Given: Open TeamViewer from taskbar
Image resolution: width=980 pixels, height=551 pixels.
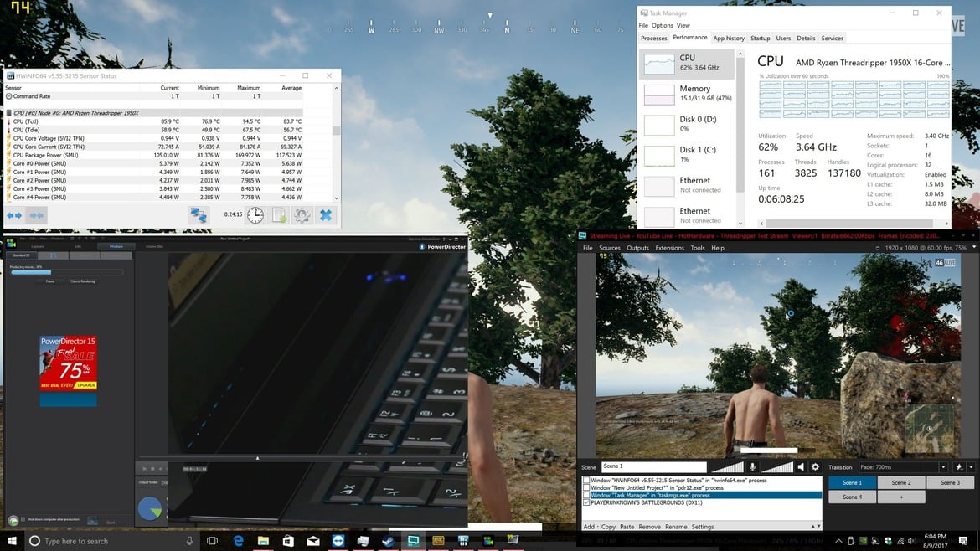Looking at the screenshot, I should [x=338, y=541].
